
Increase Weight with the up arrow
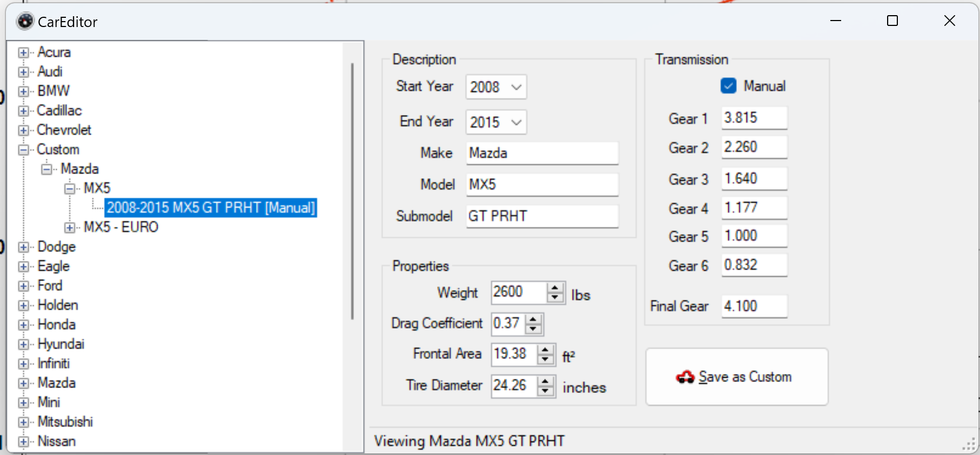pos(555,288)
